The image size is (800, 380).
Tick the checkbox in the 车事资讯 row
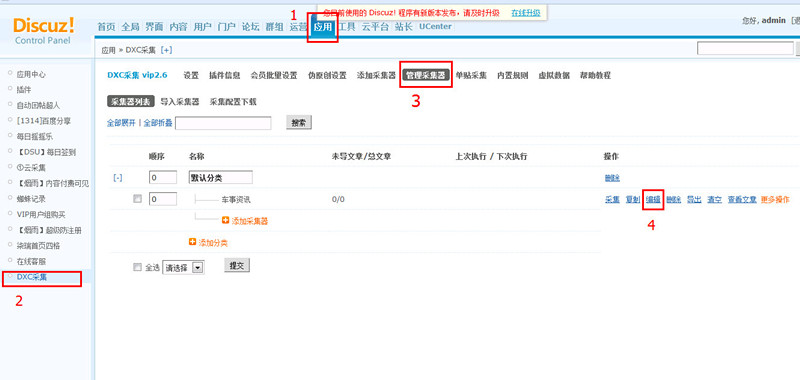[137, 199]
